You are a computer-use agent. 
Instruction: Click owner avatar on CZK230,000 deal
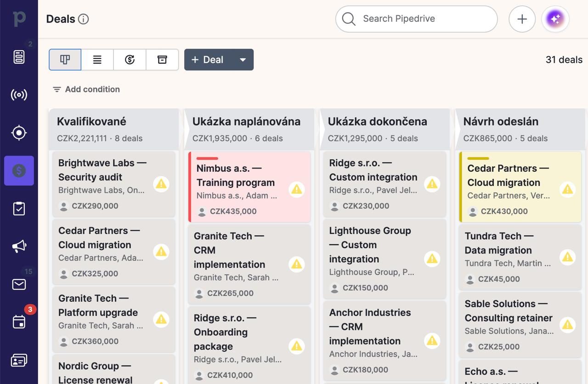(334, 206)
